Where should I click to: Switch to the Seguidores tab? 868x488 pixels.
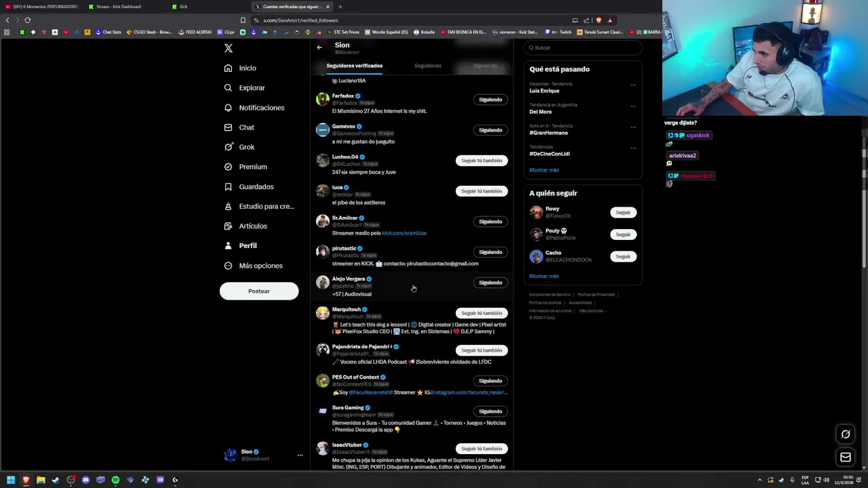(x=428, y=66)
